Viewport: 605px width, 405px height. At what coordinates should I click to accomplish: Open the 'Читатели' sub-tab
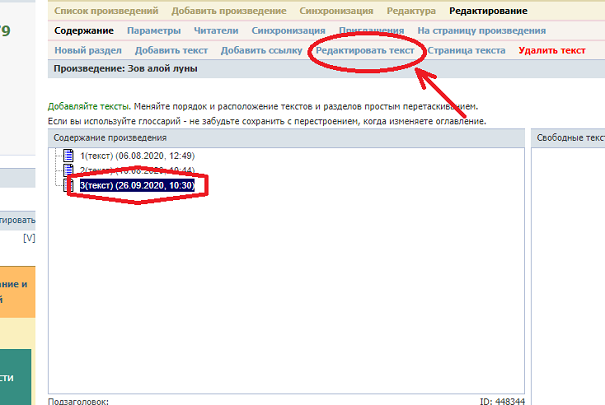[x=217, y=31]
